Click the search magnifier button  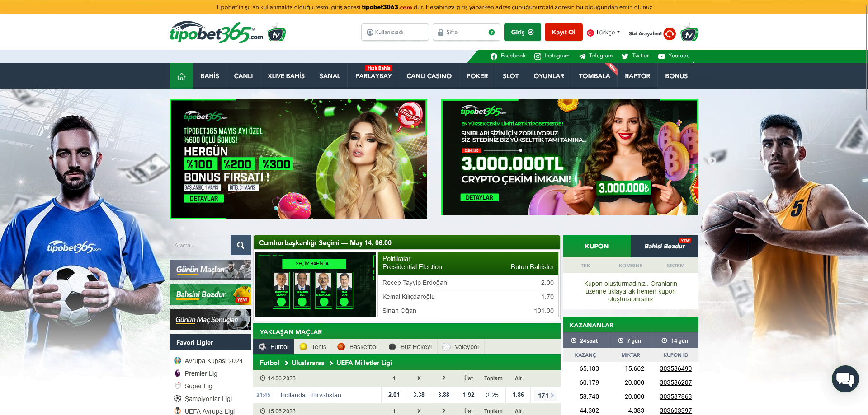point(241,245)
